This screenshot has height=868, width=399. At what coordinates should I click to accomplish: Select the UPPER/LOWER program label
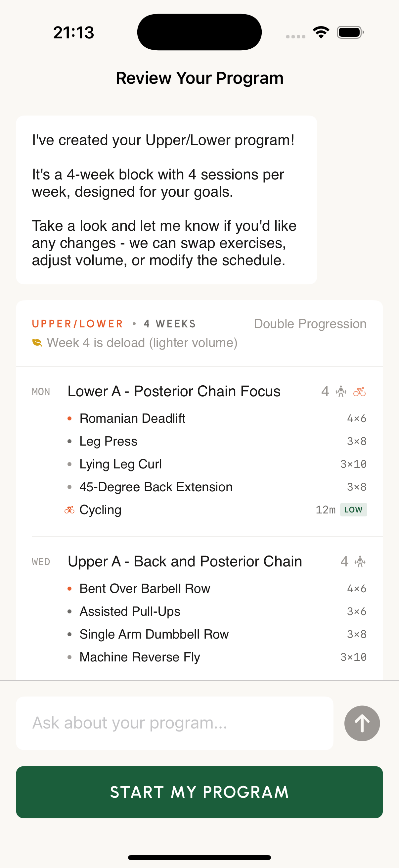pyautogui.click(x=77, y=323)
